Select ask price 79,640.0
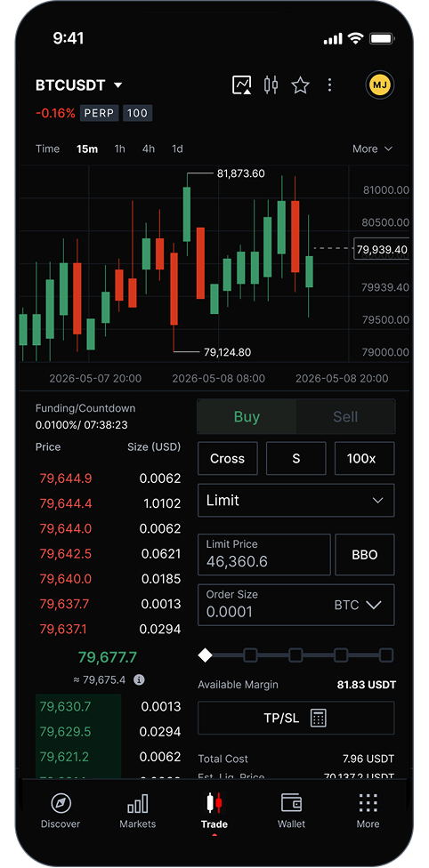Image resolution: width=429 pixels, height=868 pixels. (66, 578)
